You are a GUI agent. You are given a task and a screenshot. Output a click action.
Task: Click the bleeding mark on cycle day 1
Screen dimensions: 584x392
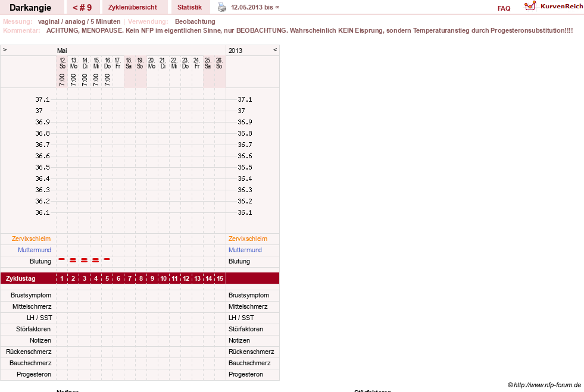click(62, 259)
